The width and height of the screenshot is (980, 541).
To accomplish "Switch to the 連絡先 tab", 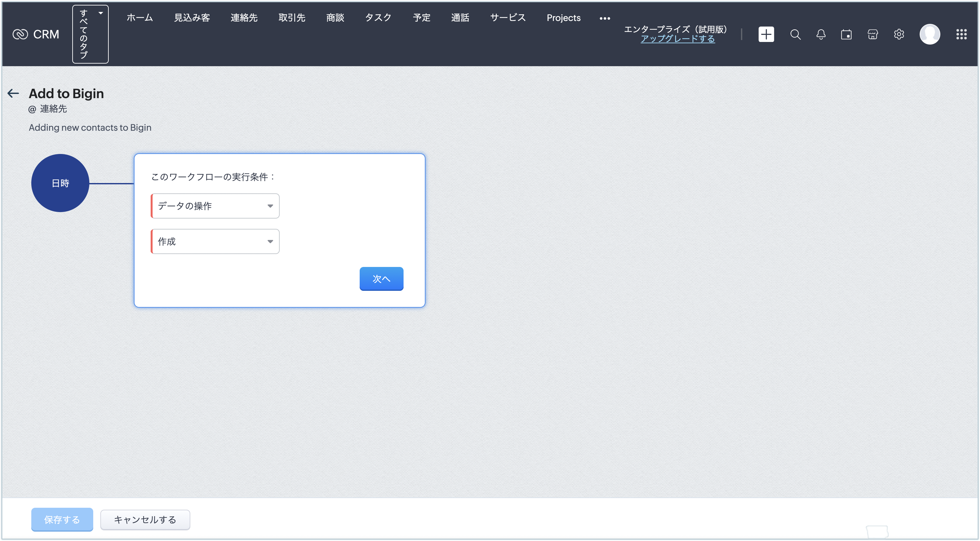I will coord(244,18).
